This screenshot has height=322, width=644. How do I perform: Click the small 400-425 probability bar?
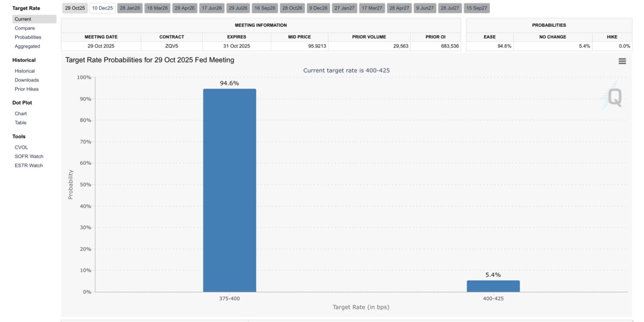pyautogui.click(x=493, y=286)
